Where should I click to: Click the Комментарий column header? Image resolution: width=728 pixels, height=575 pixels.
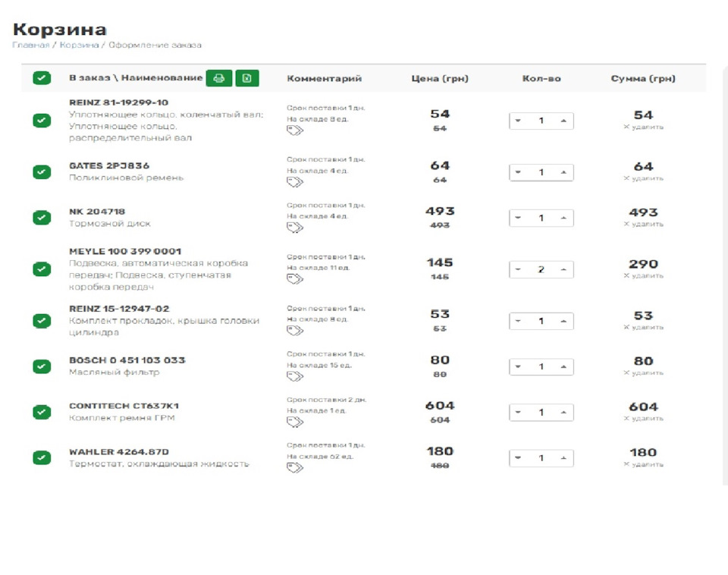click(324, 78)
